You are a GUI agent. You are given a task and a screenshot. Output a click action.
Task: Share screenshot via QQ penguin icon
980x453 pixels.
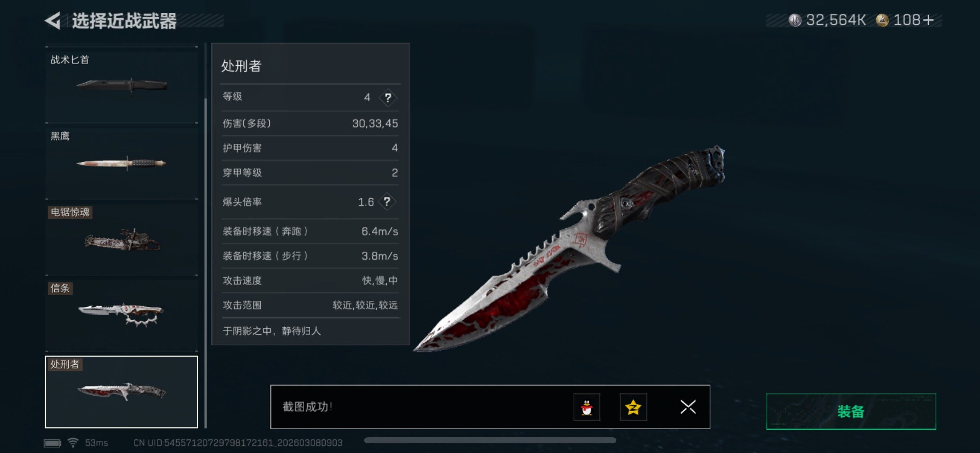tap(587, 407)
